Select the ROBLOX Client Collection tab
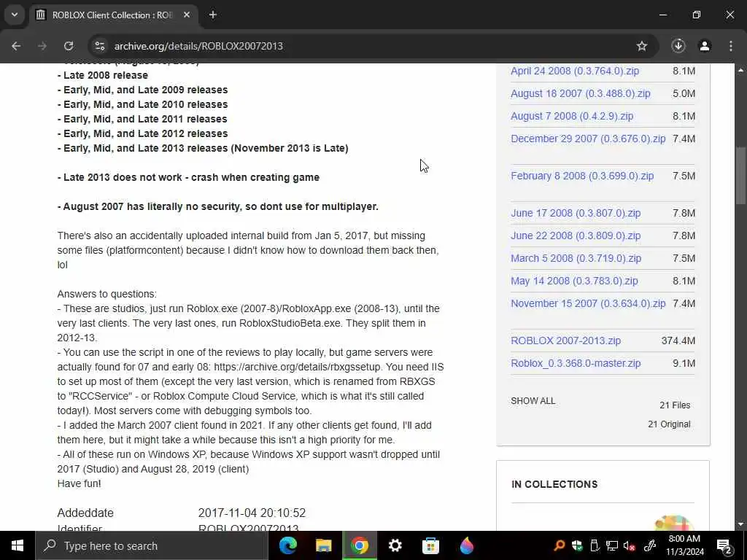This screenshot has height=560, width=747. [x=113, y=15]
